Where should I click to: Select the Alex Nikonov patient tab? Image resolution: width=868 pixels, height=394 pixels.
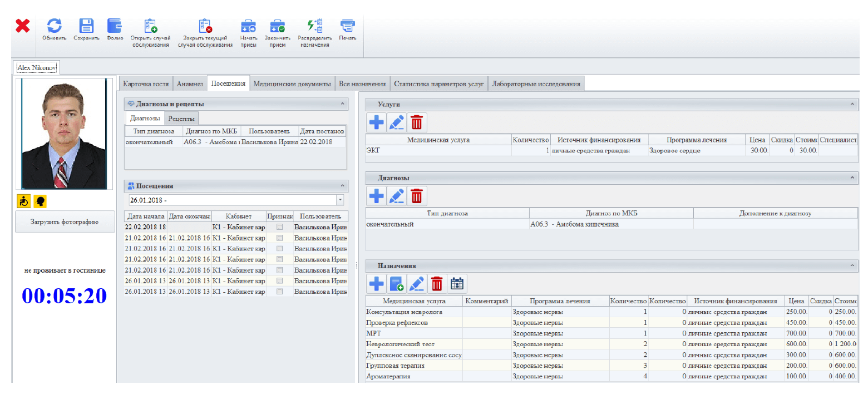(x=37, y=67)
